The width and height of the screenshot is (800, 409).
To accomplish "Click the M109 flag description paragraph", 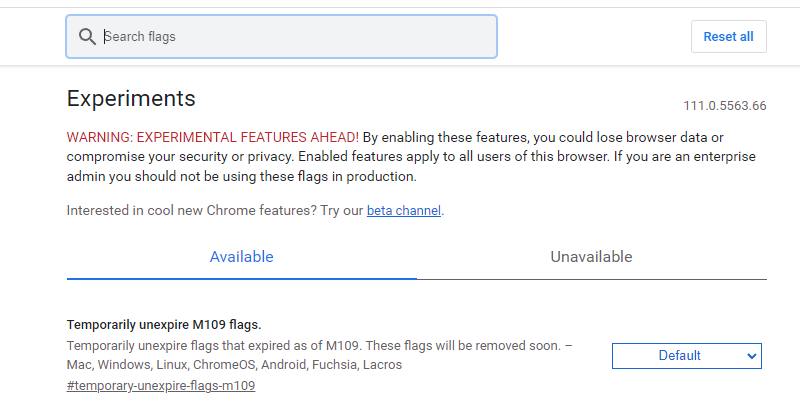I will click(x=200, y=345).
